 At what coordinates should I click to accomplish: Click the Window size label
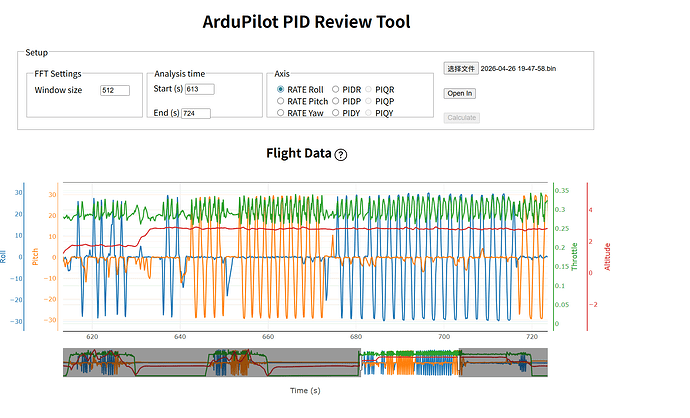point(58,90)
